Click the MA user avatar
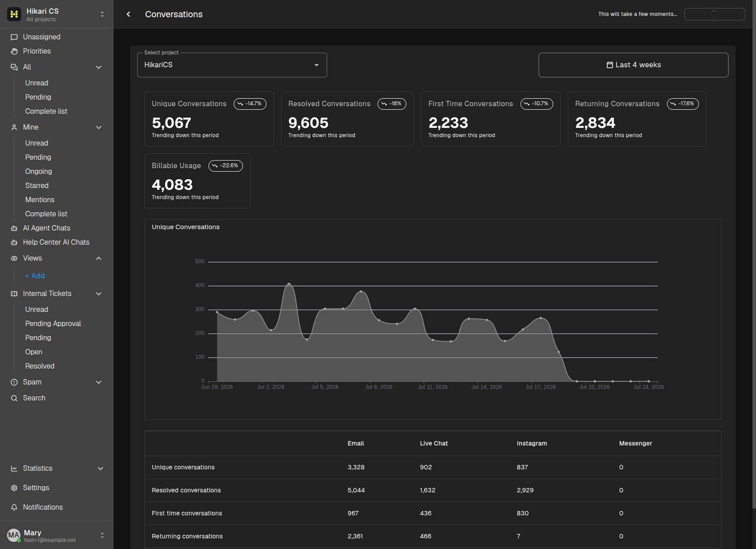Screen dimensions: 756x549 point(14,535)
